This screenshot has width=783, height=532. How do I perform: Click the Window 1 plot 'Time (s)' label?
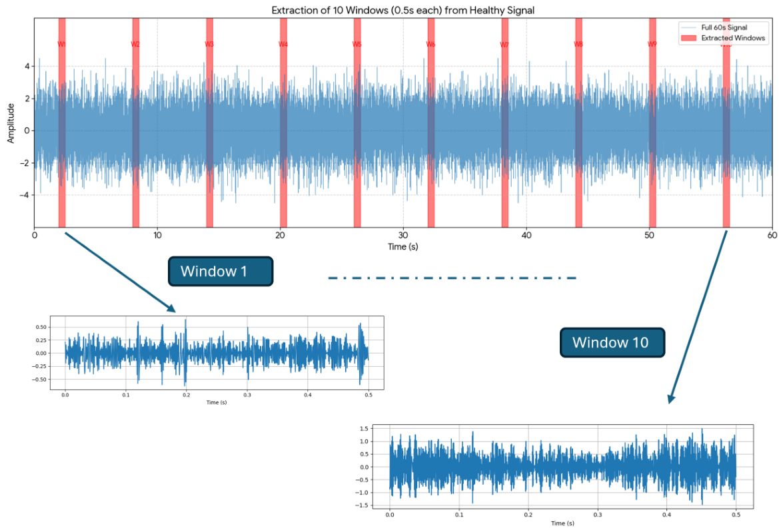coord(217,402)
